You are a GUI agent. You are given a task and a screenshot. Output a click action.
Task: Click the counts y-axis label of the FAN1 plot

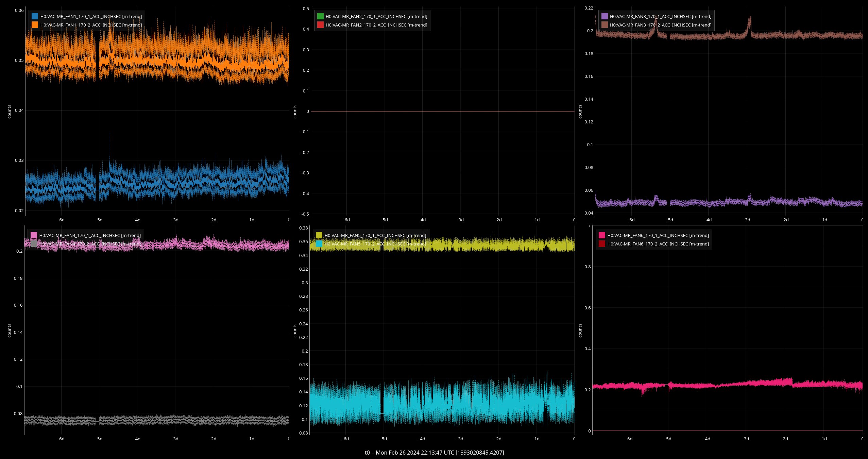pos(10,112)
